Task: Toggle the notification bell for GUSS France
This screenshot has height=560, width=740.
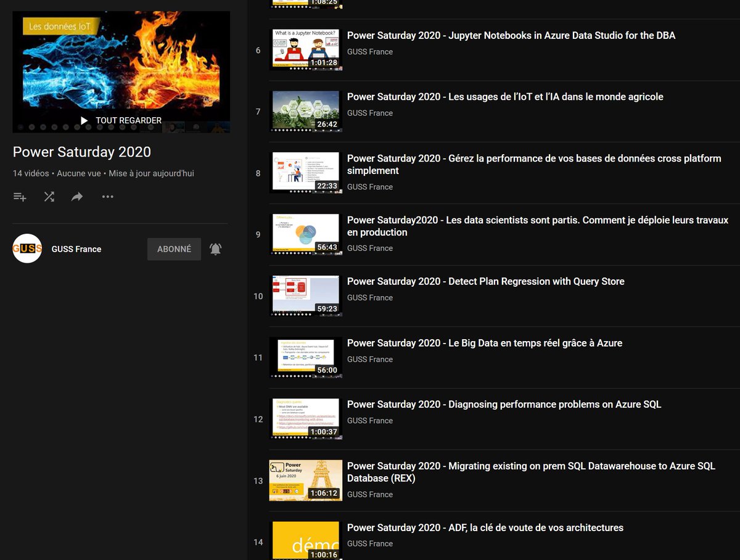Action: pos(215,249)
